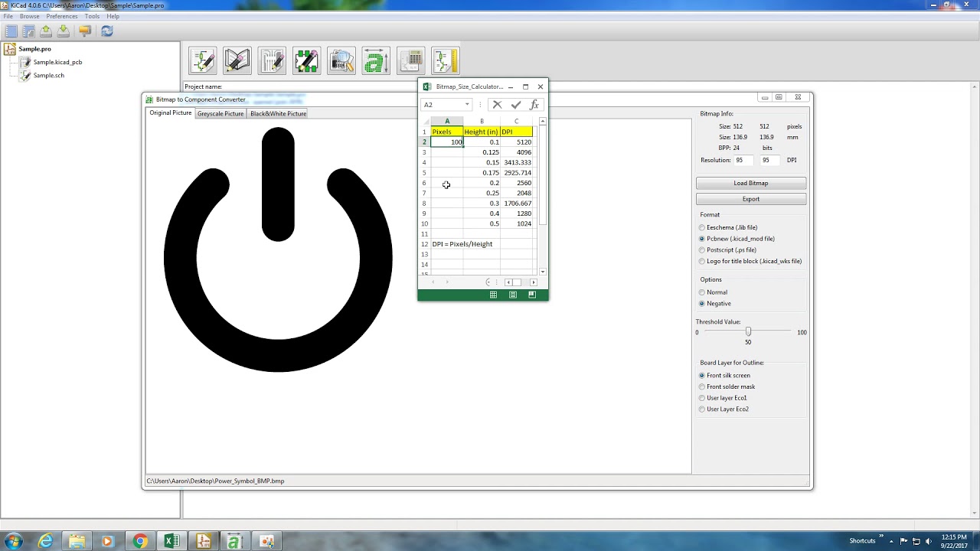The width and height of the screenshot is (980, 551).
Task: Click the first Resolution DPI field
Action: pos(743,160)
